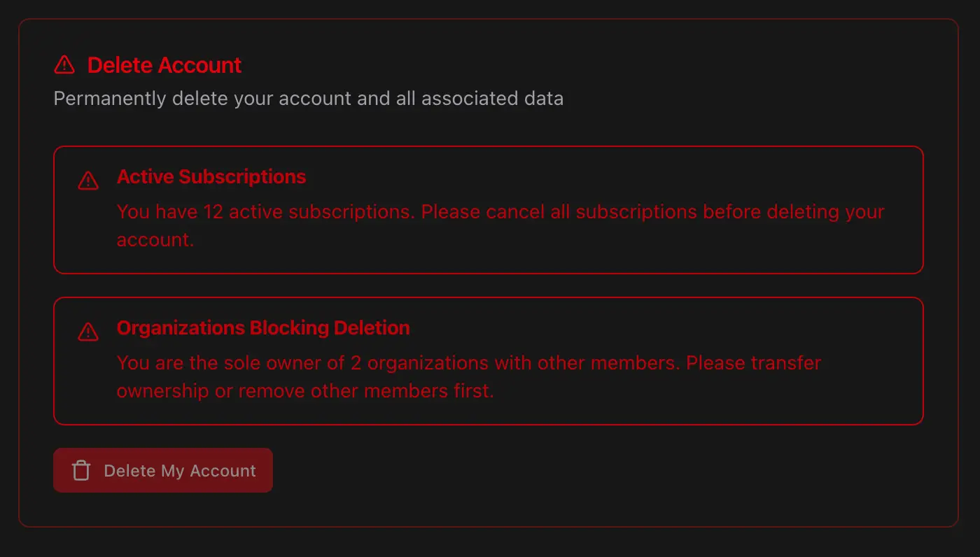Screen dimensions: 980x557
Task: Click the word "account." ending the subscriptions alert
Action: 155,240
